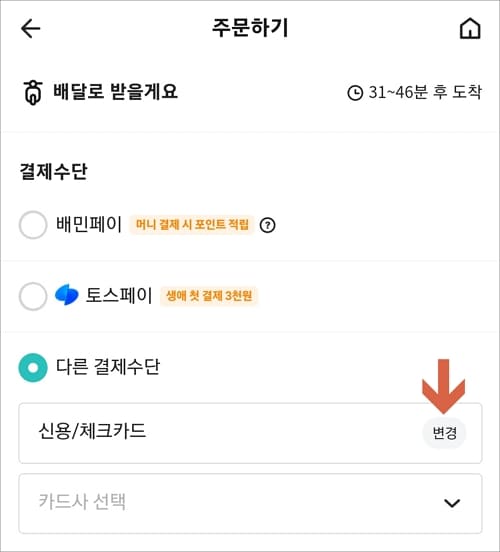Select the 배민페이 radio button

pyautogui.click(x=33, y=225)
